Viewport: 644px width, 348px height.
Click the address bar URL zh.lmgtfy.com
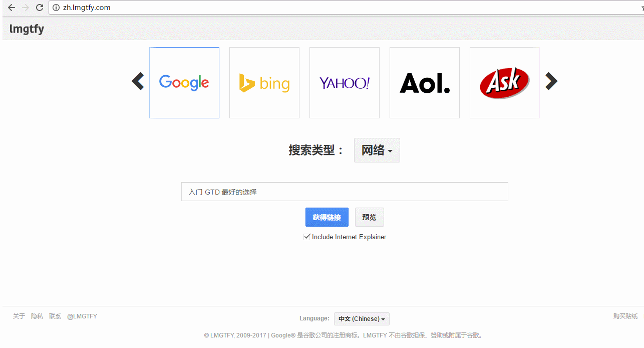click(x=87, y=8)
